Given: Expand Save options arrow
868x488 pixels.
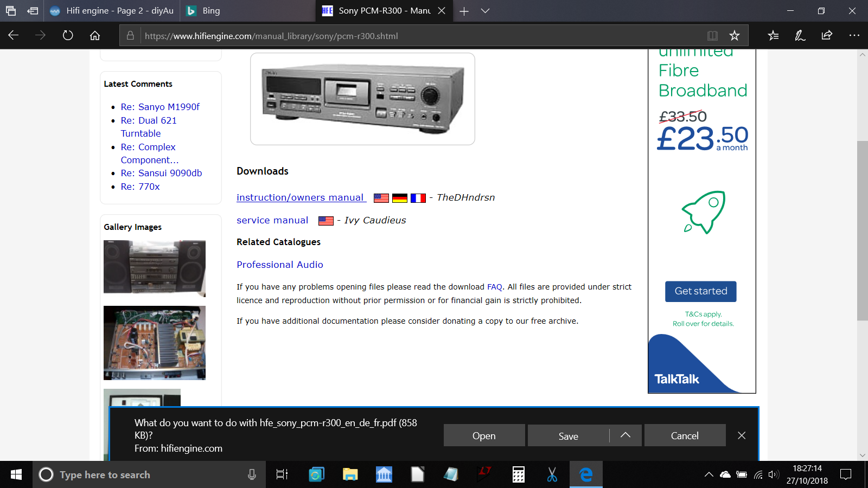Looking at the screenshot, I should [x=626, y=435].
